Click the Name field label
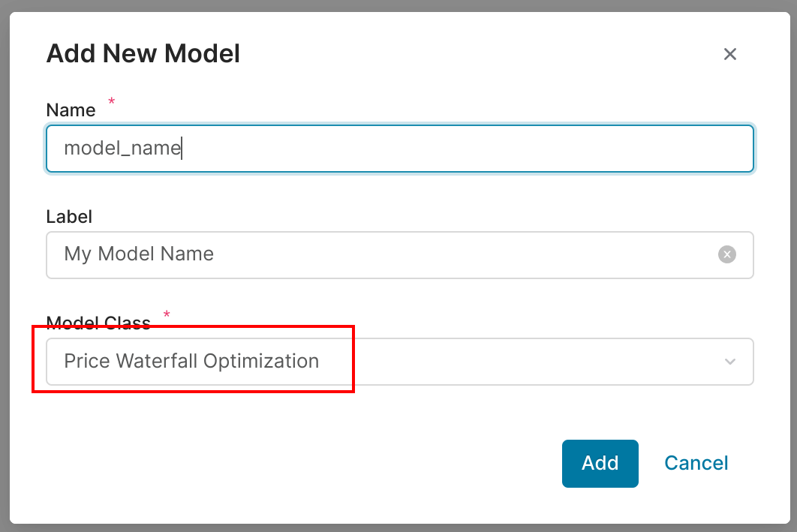The height and width of the screenshot is (532, 797). 71,110
